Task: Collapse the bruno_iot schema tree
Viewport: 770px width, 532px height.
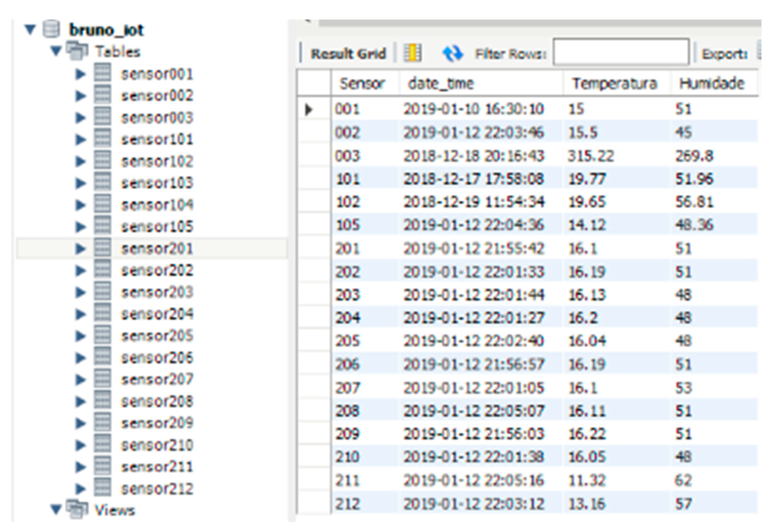Action: 30,30
